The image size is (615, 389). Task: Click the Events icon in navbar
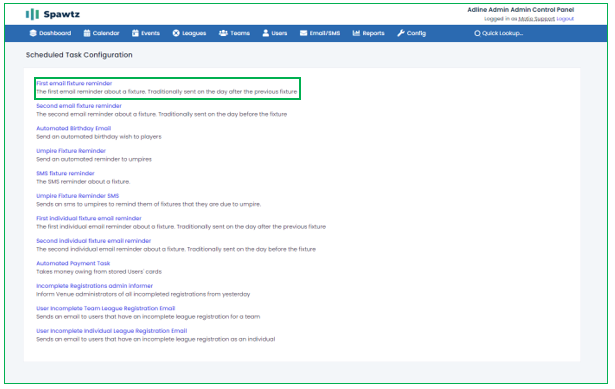[x=135, y=33]
